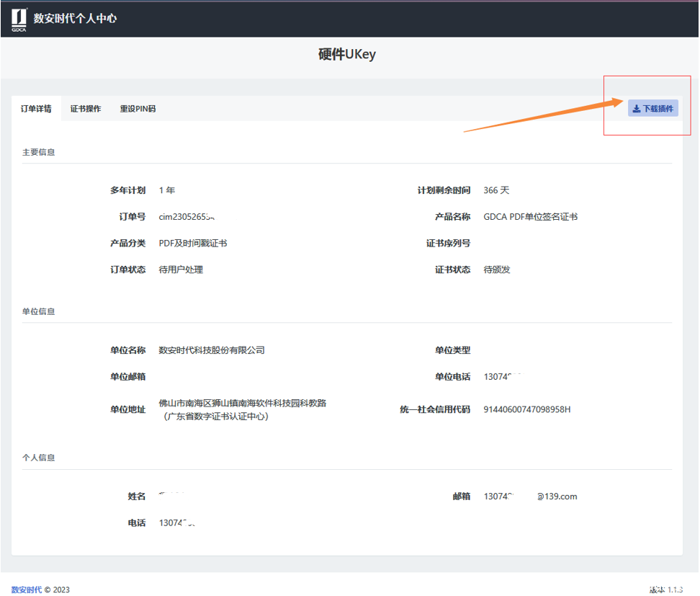700x596 pixels.
Task: Click the GDCA logo icon in header
Action: pyautogui.click(x=19, y=19)
